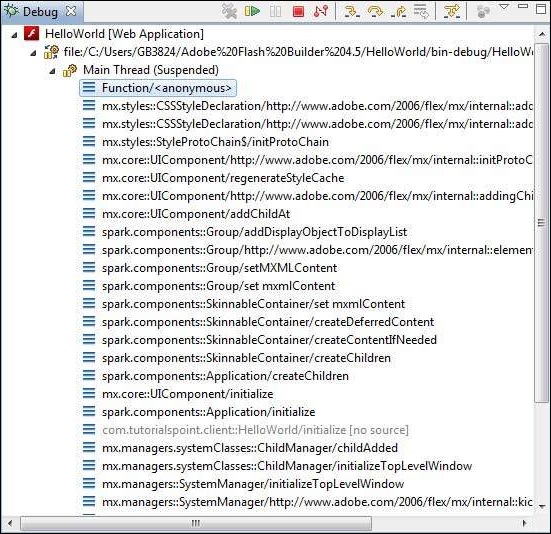Select ChildManager/childAdded stack frame
The height and width of the screenshot is (534, 551).
tap(250, 448)
